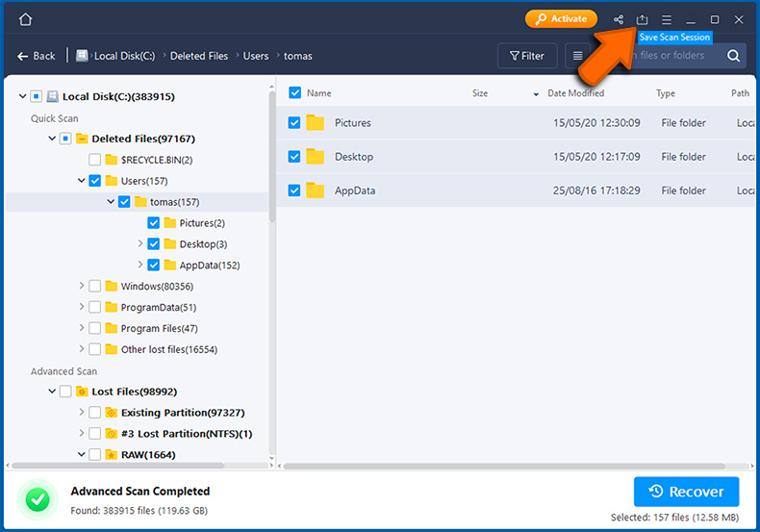This screenshot has width=760, height=532.
Task: Click the AppData folder icon in file list
Action: [315, 190]
